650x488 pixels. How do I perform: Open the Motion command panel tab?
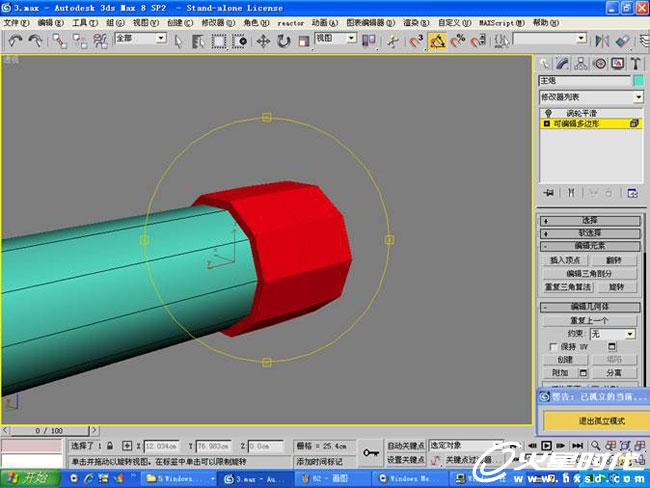coord(599,63)
